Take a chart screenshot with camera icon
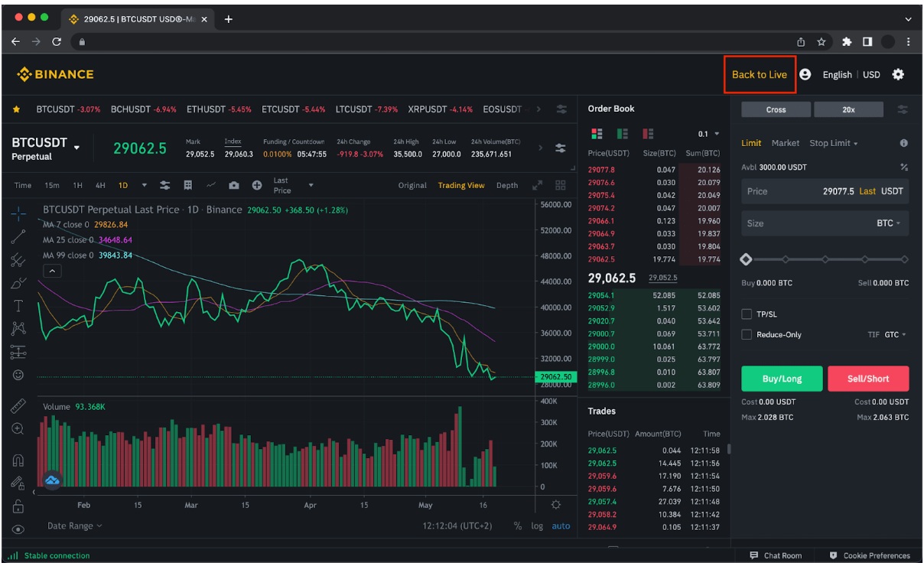Image resolution: width=924 pixels, height=566 pixels. [234, 185]
